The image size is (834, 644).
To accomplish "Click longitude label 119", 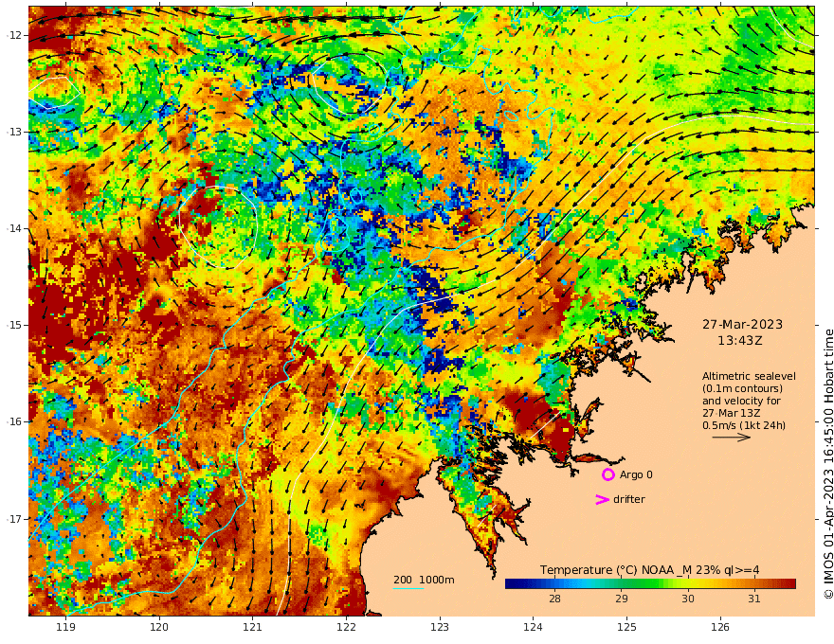I will (x=65, y=628).
